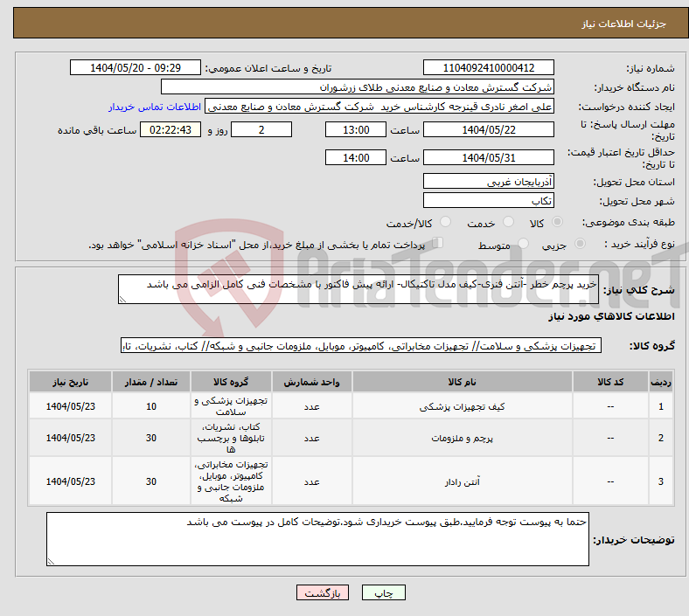The image size is (689, 616).
Task: Click the پرچم و ملزومات item name
Action: [462, 438]
